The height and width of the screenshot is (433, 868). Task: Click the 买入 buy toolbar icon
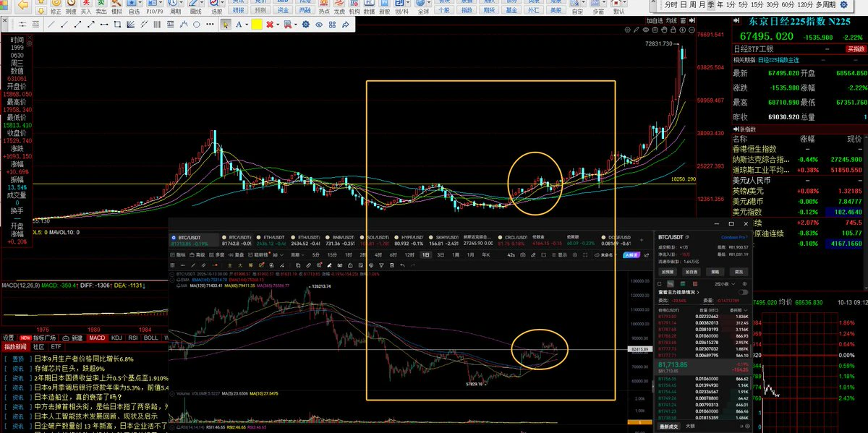[86, 8]
